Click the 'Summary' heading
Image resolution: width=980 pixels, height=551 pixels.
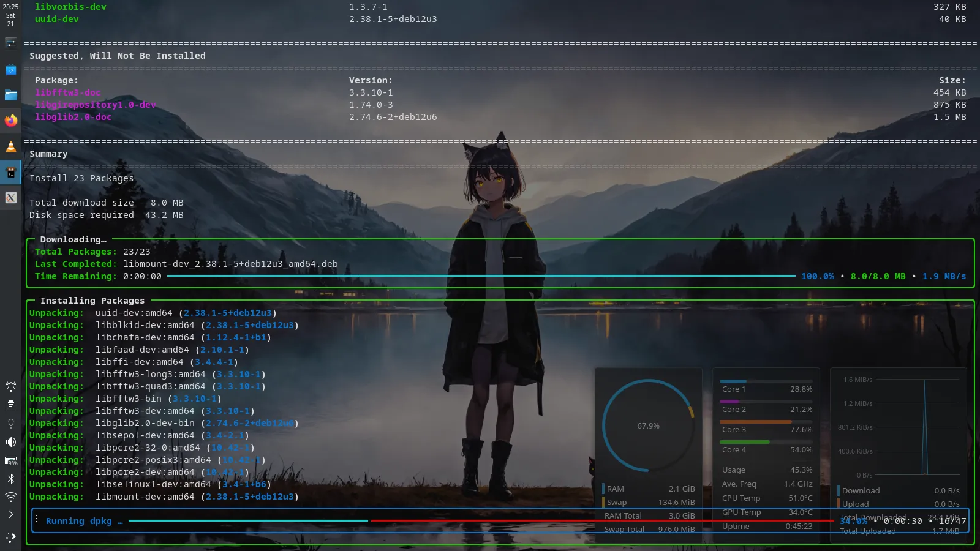tap(48, 154)
